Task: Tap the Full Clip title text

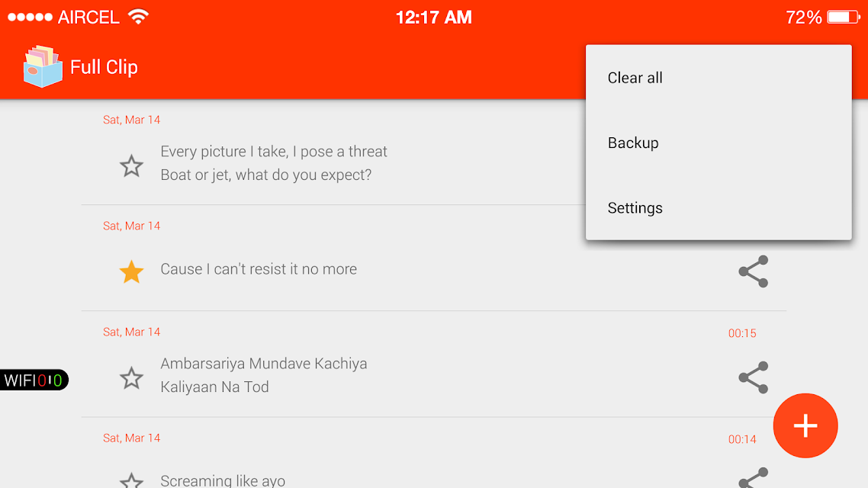Action: click(104, 67)
